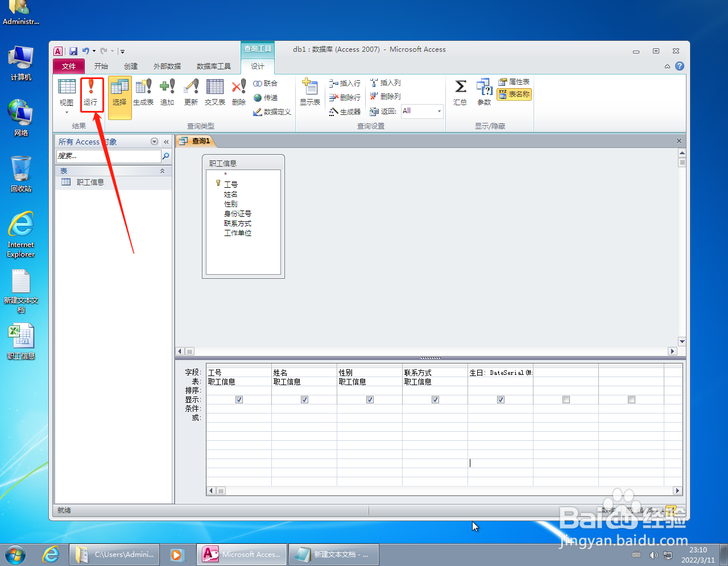
Task: Uncheck 显示 for the 生日 column
Action: tap(500, 400)
